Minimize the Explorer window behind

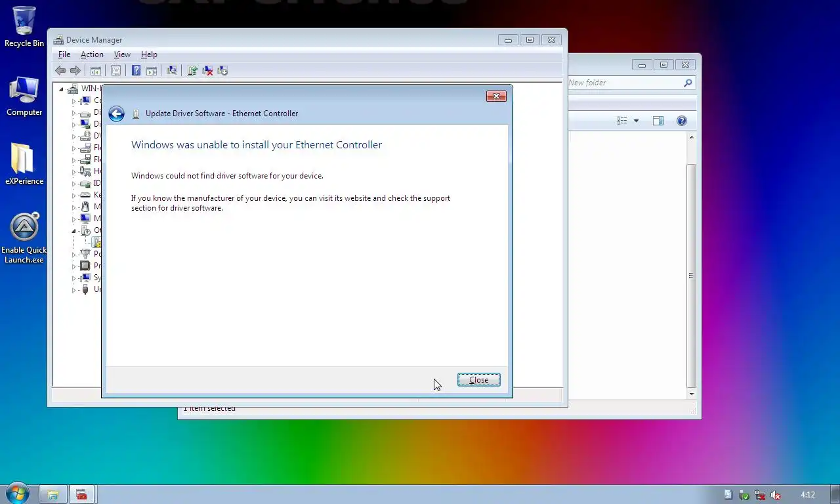click(642, 65)
